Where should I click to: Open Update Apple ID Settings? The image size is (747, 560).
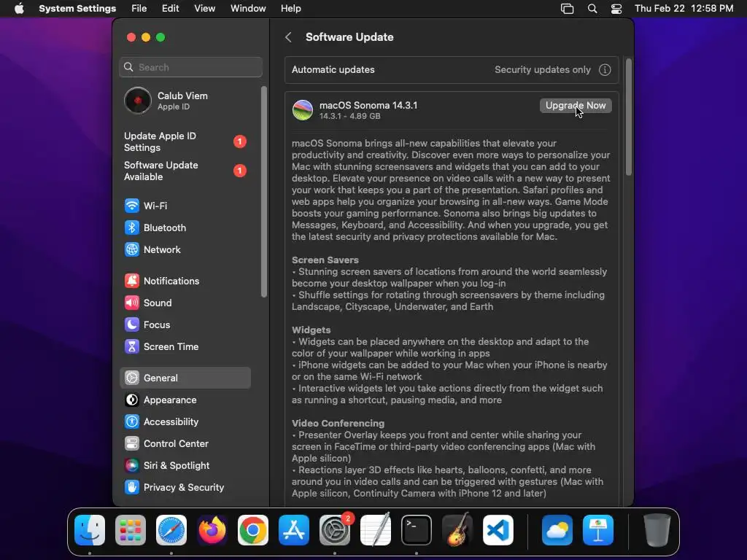(185, 142)
